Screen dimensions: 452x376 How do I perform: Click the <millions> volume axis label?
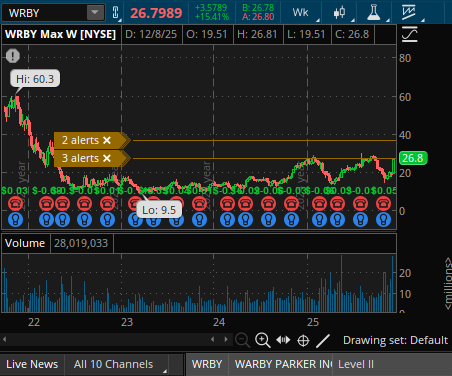(x=448, y=283)
